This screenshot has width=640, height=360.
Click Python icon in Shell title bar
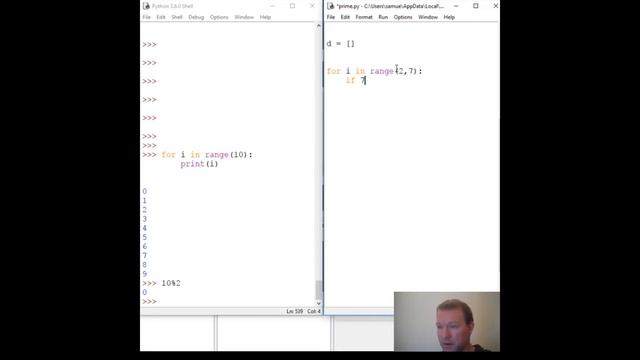(146, 6)
